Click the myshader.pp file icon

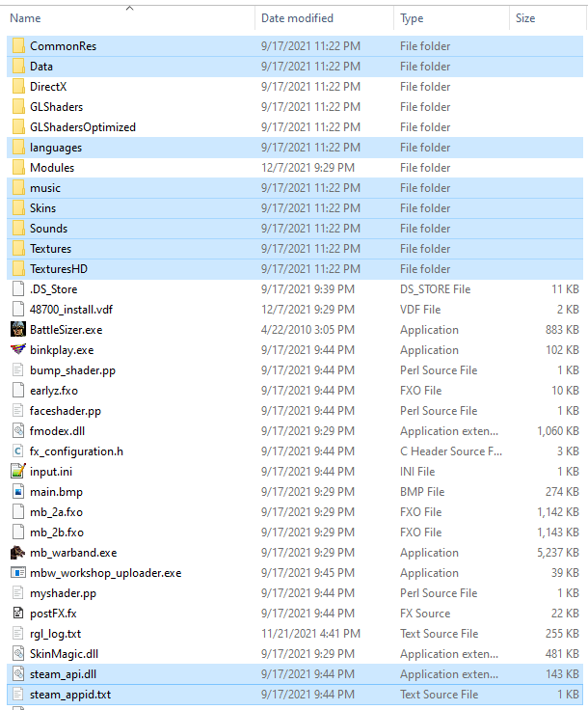[18, 593]
